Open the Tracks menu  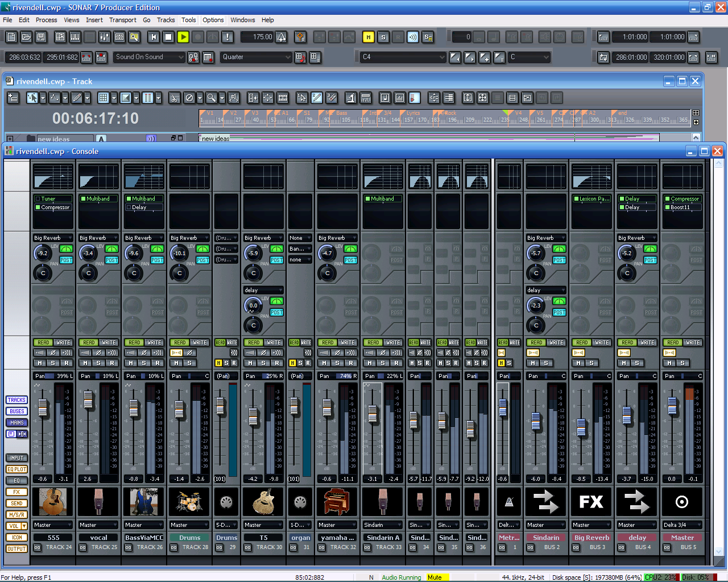pos(166,20)
